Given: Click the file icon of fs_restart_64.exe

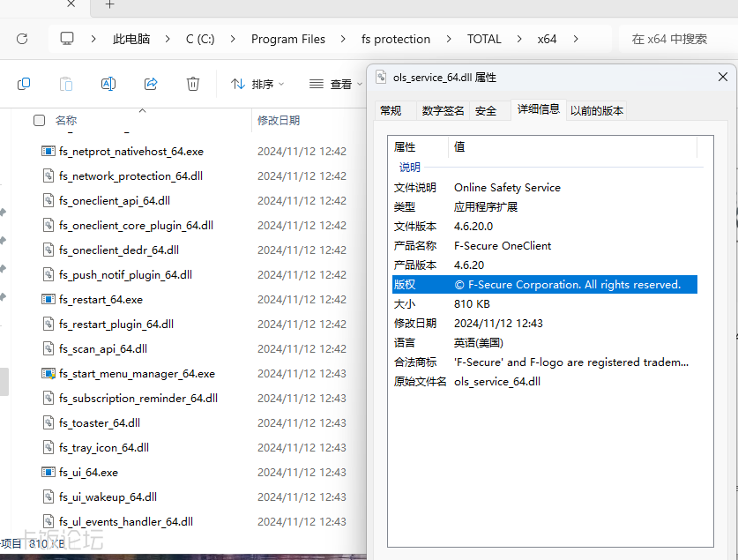Looking at the screenshot, I should 48,299.
